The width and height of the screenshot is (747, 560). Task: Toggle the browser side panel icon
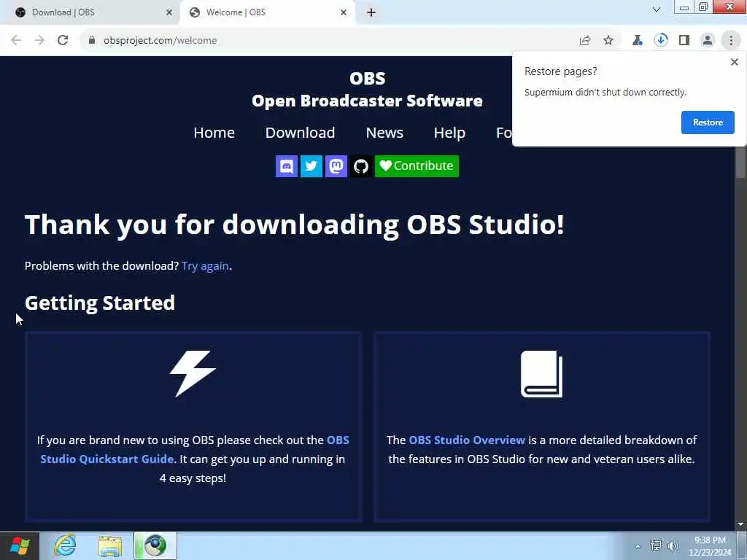[x=684, y=41]
